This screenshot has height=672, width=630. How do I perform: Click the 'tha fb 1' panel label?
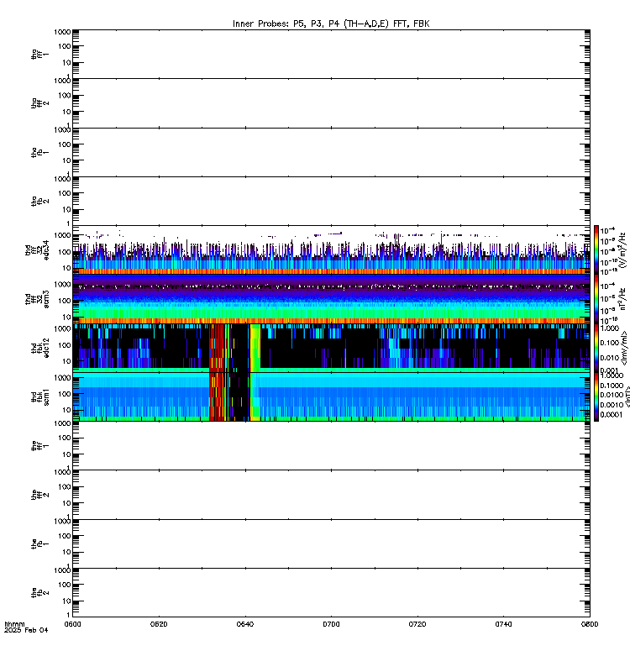point(39,153)
